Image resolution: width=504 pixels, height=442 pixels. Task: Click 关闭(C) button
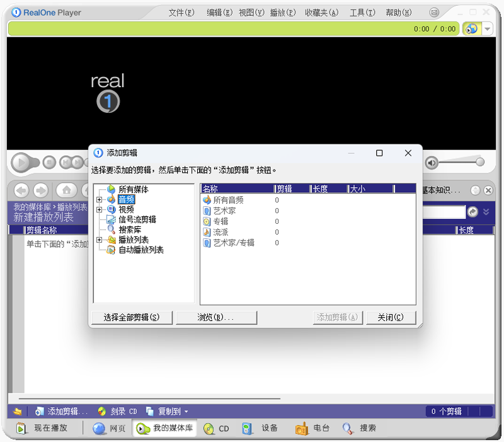391,318
